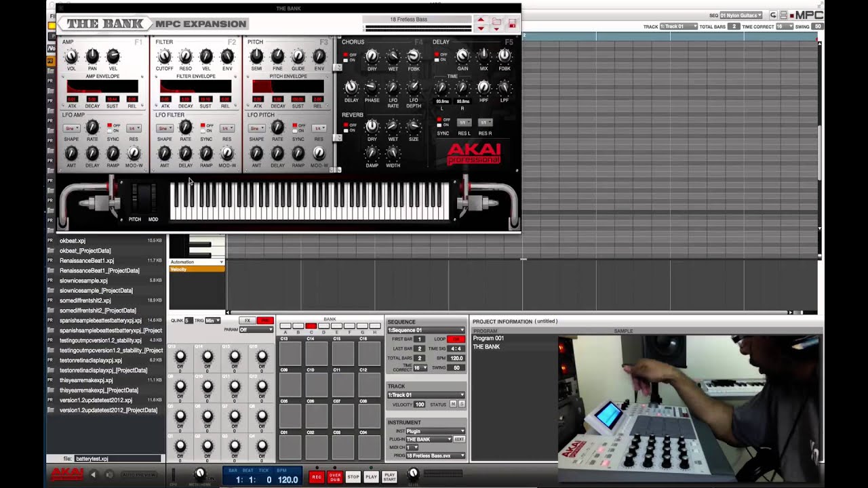Select pad bank D
Viewport: 868px width, 488px height.
(323, 326)
